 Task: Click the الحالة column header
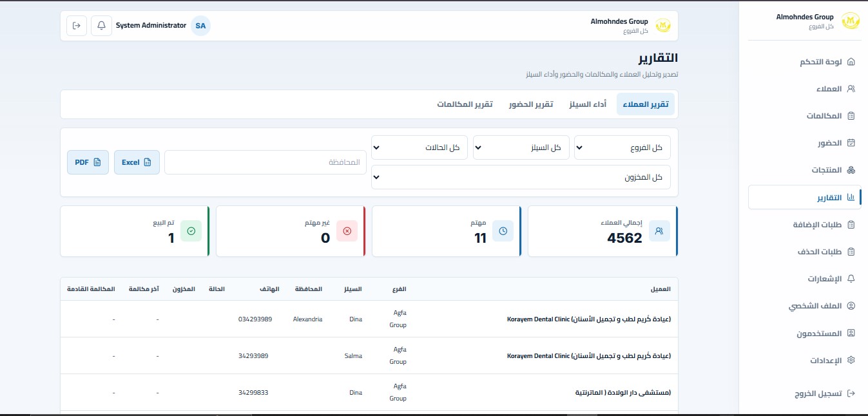pyautogui.click(x=217, y=289)
